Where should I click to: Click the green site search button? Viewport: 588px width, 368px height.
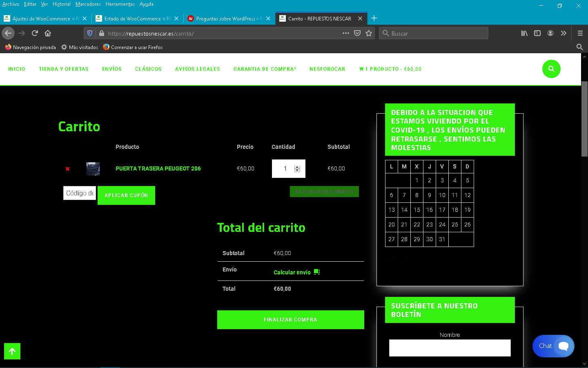point(551,69)
